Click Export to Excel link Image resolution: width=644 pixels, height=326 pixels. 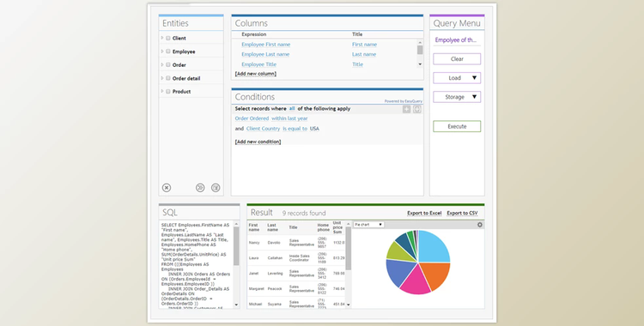point(424,213)
